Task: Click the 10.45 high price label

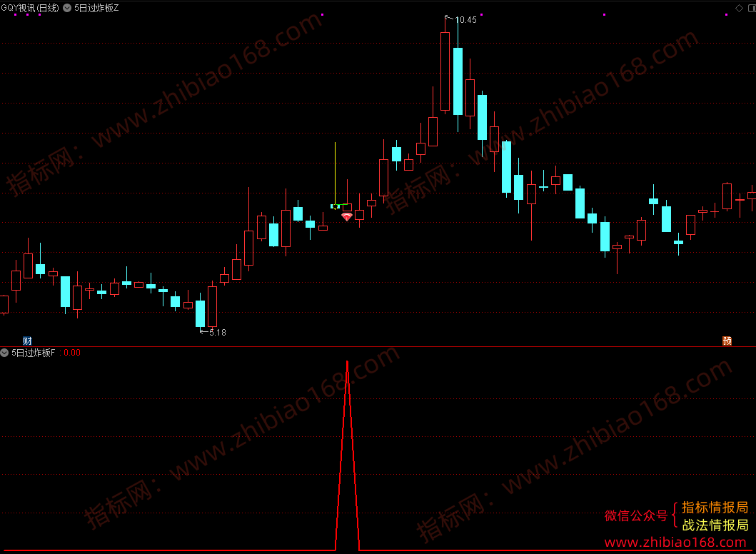Action: (465, 20)
